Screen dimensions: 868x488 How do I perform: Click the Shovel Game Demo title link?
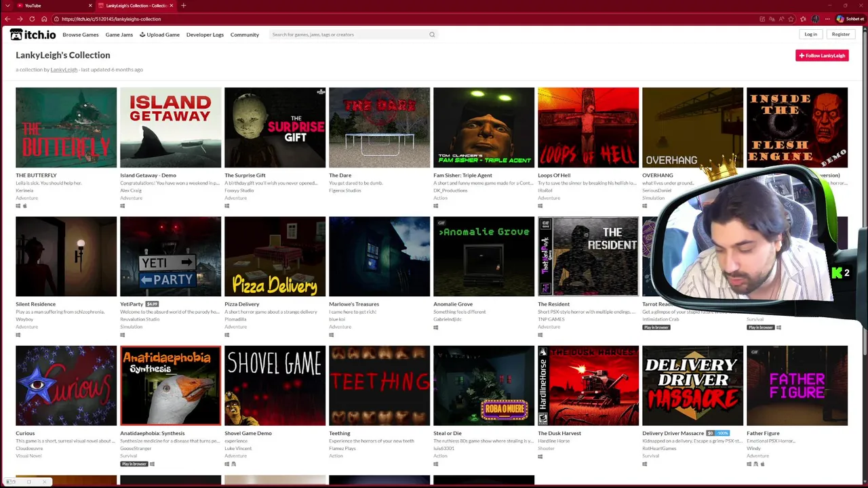coord(248,433)
